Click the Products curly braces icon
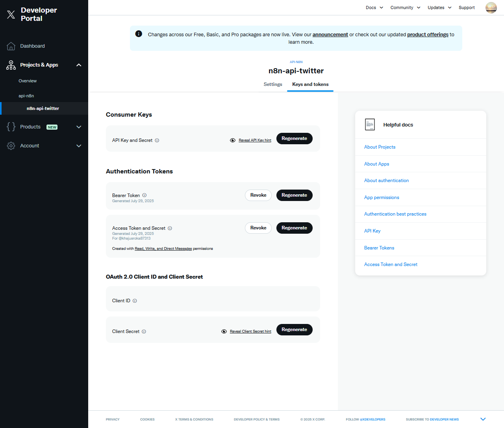The image size is (504, 428). (11, 127)
